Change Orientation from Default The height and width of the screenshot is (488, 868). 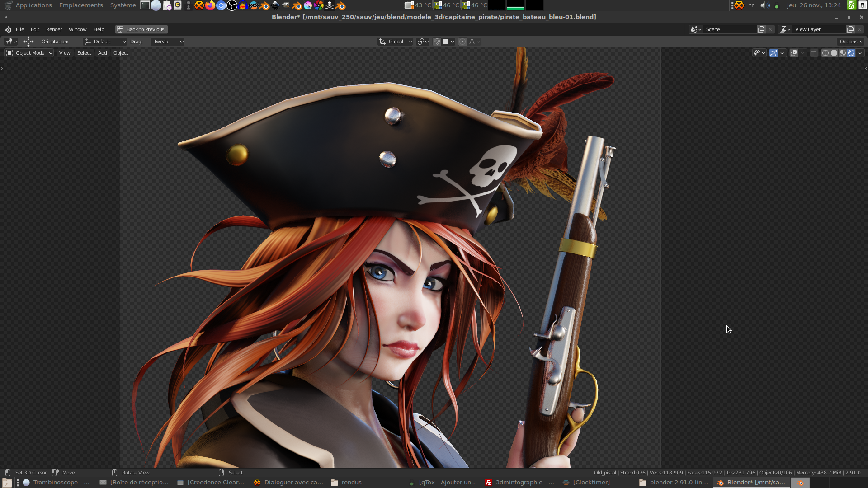coord(105,42)
